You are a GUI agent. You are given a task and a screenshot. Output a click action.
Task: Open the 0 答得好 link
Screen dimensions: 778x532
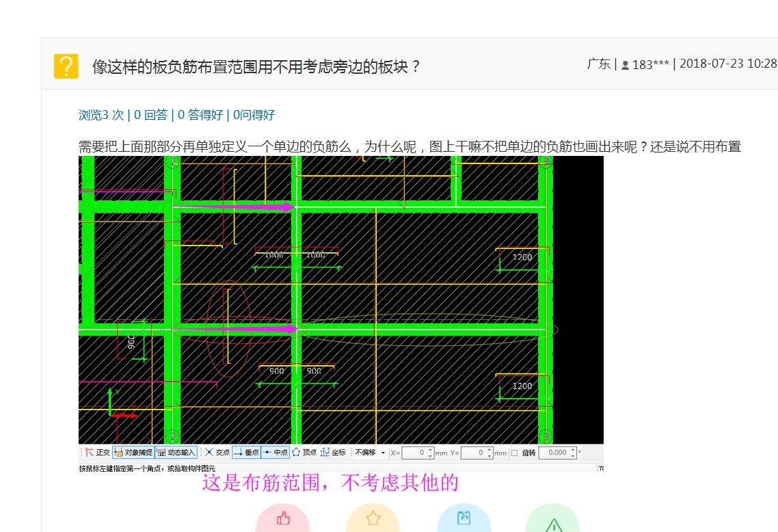click(200, 115)
